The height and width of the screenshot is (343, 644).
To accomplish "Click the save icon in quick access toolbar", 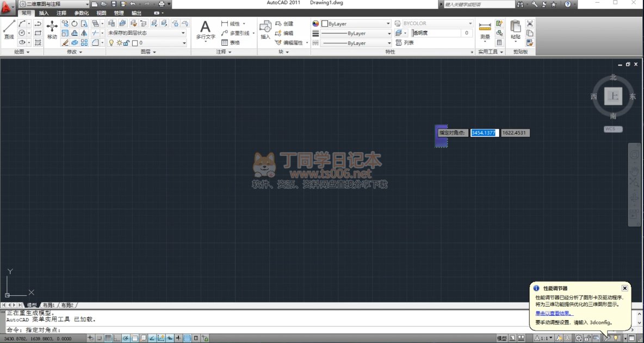I will point(114,4).
